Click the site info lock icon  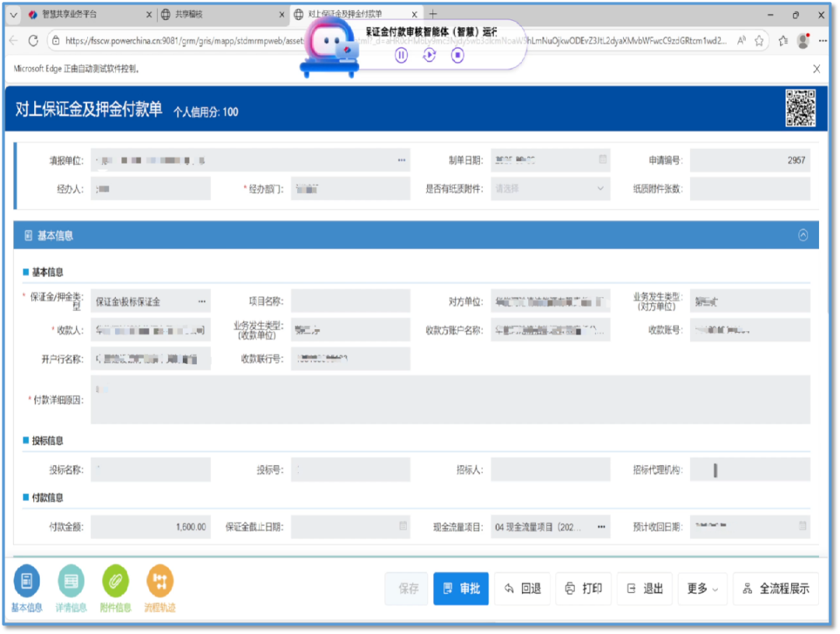tap(56, 40)
